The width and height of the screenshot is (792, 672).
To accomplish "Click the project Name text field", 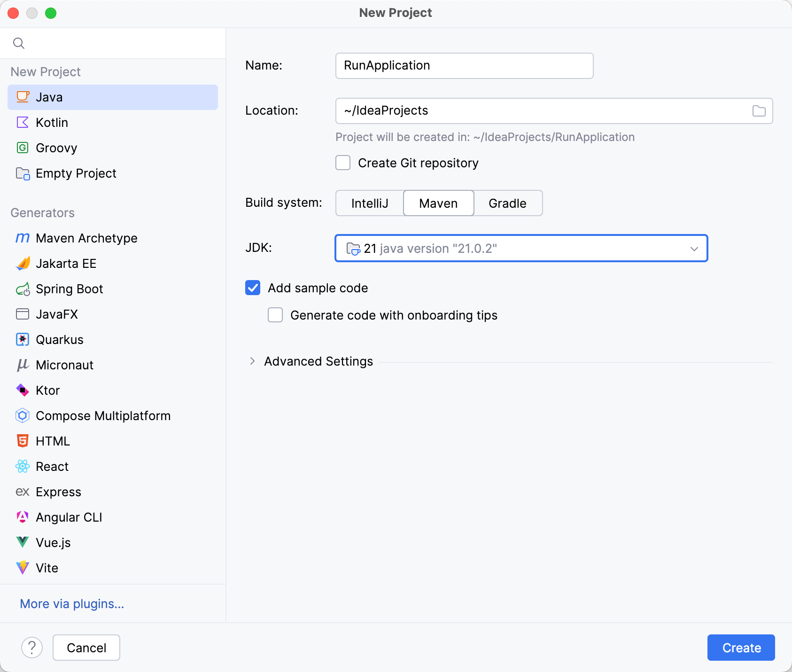I will tap(464, 66).
